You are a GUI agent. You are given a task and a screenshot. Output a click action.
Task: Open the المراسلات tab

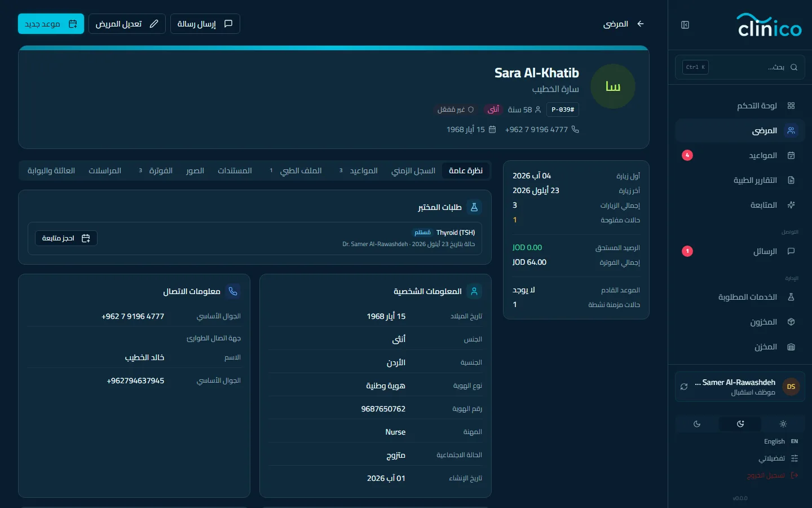tap(105, 170)
